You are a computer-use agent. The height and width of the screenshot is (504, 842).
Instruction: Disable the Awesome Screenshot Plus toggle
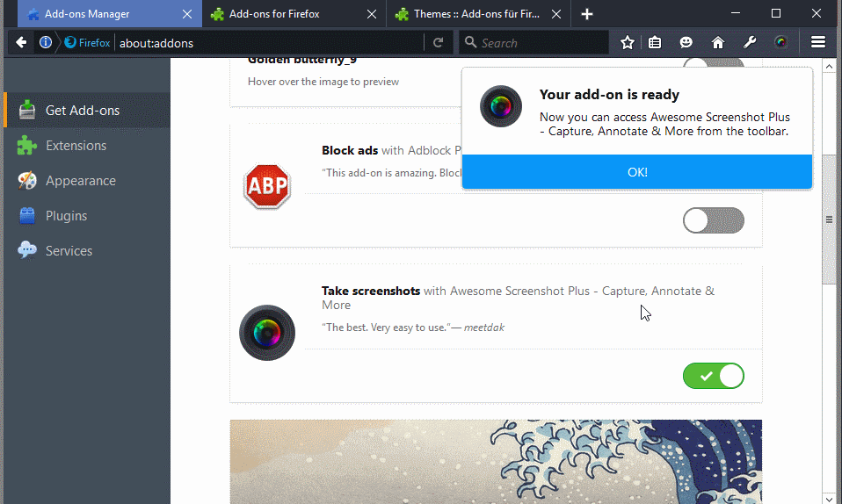click(713, 376)
